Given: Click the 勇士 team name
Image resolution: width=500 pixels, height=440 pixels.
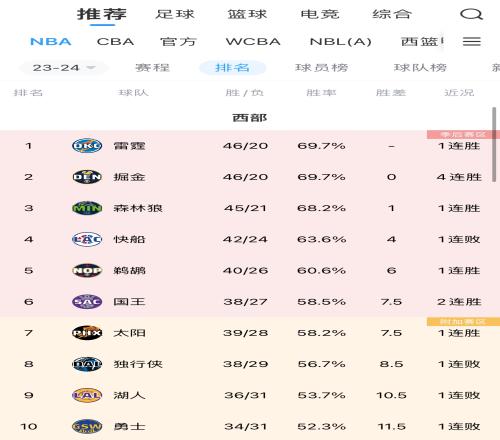Looking at the screenshot, I should (129, 426).
